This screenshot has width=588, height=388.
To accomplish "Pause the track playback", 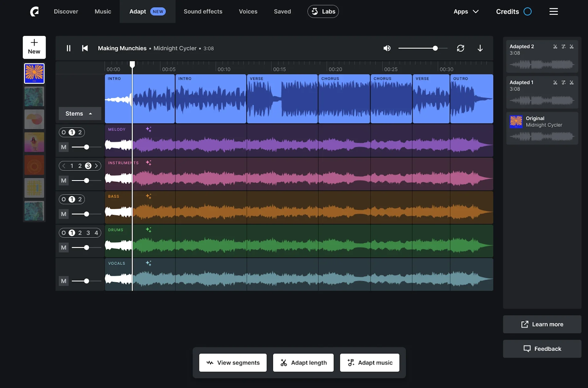I will point(69,48).
